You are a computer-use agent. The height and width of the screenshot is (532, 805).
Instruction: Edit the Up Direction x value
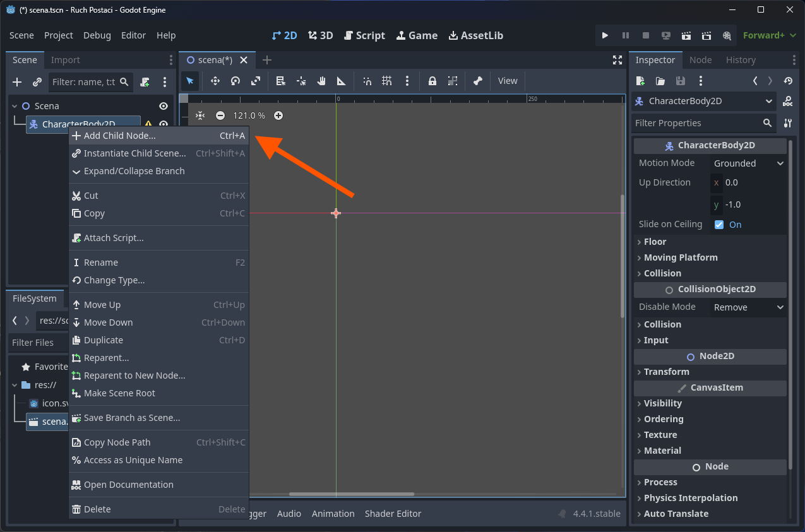tap(749, 182)
